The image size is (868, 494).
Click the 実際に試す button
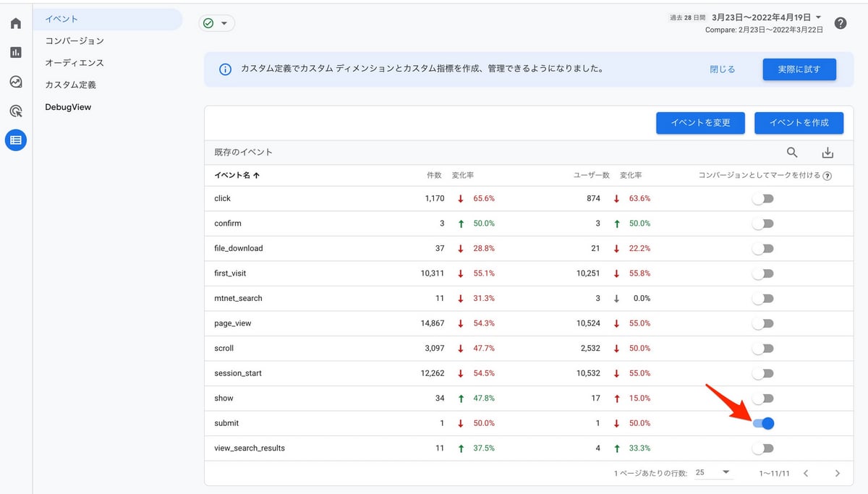tap(799, 69)
